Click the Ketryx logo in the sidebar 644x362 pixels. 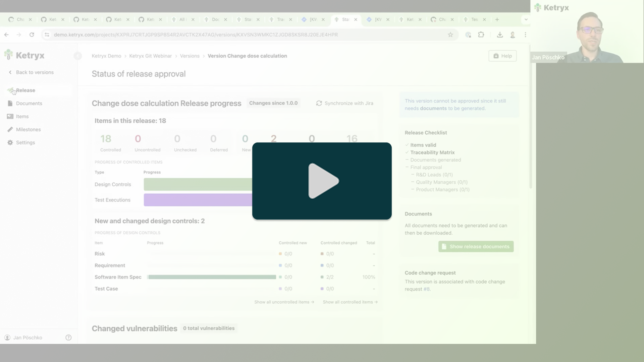[24, 55]
